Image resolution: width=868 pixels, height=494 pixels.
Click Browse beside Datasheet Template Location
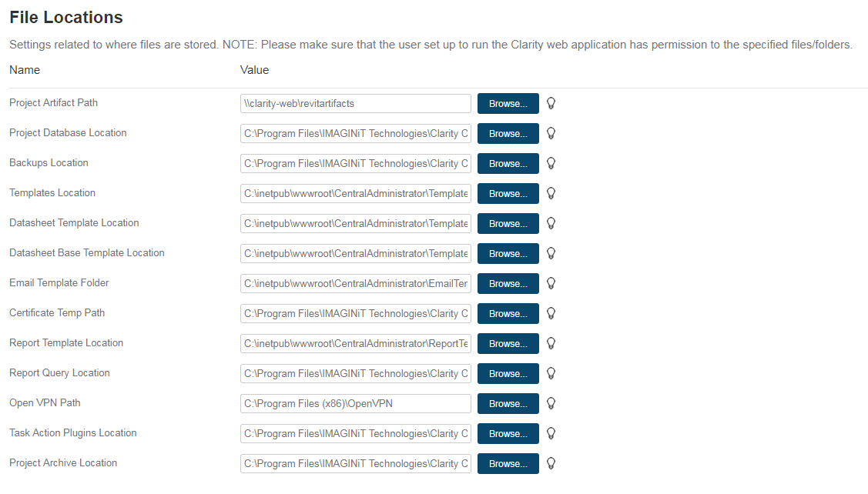pos(508,224)
